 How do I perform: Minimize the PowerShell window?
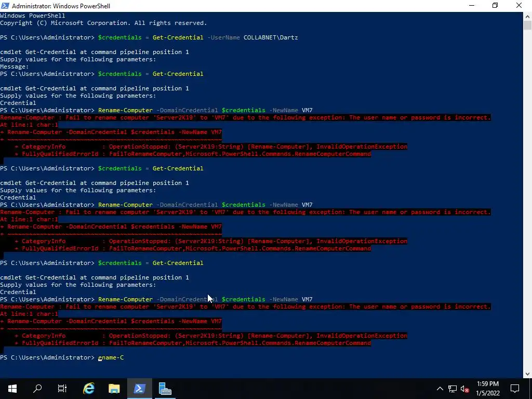pos(472,6)
